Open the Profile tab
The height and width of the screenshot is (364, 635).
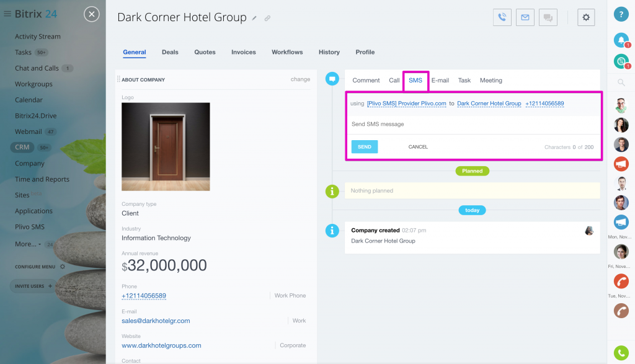[365, 52]
